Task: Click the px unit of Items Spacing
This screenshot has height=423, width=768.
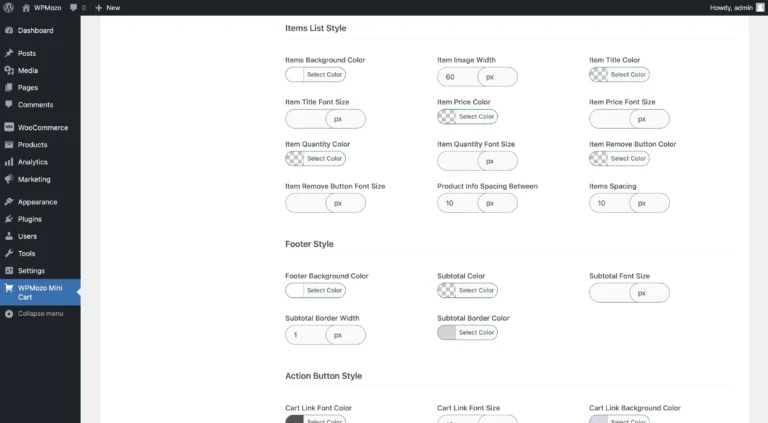Action: [649, 203]
